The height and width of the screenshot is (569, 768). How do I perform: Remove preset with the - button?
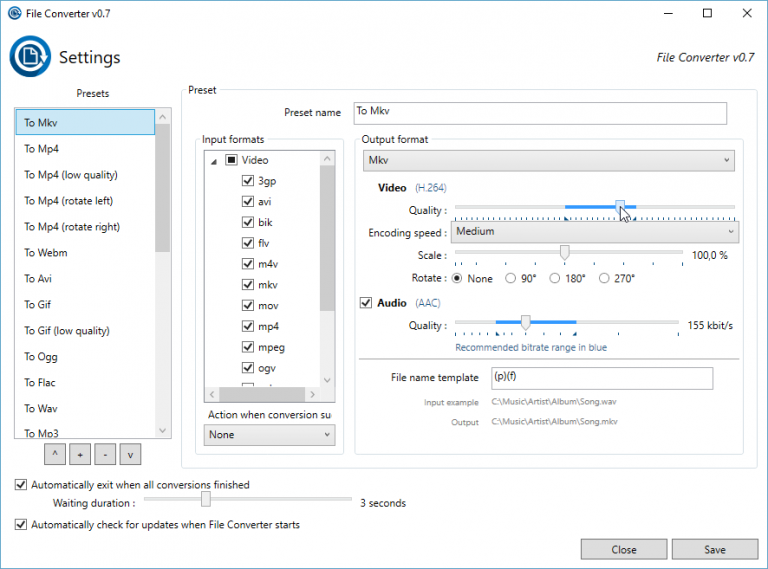click(105, 454)
